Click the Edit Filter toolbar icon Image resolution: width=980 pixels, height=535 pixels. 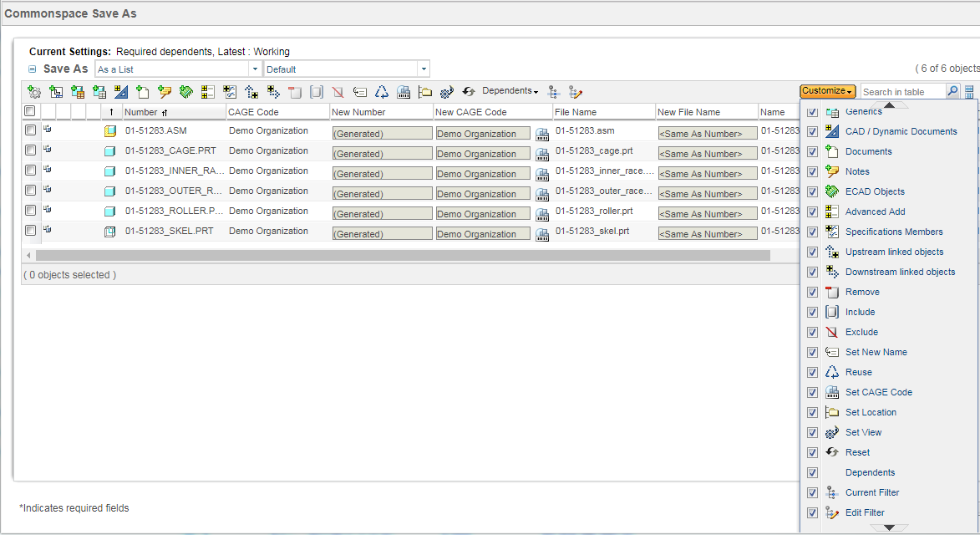tap(576, 92)
